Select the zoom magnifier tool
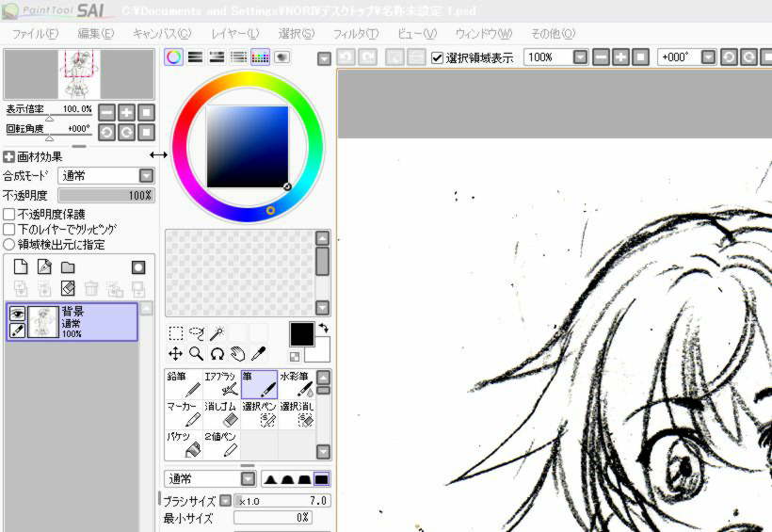Screen dimensions: 772x532 pyautogui.click(x=197, y=354)
